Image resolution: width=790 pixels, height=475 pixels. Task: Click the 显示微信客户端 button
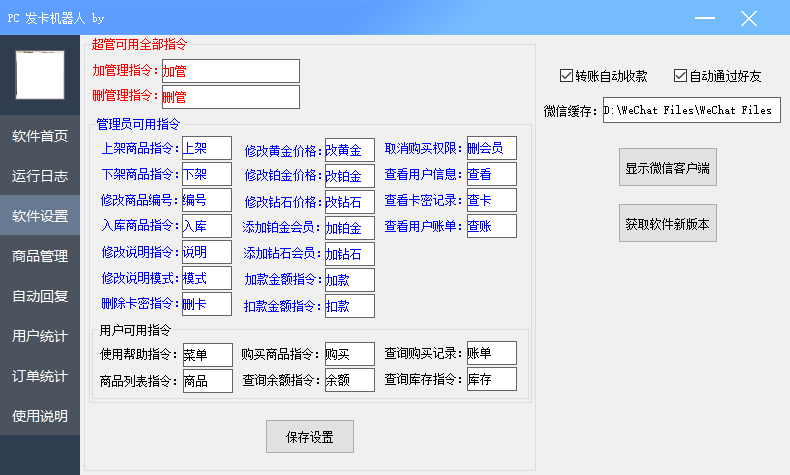(x=668, y=167)
